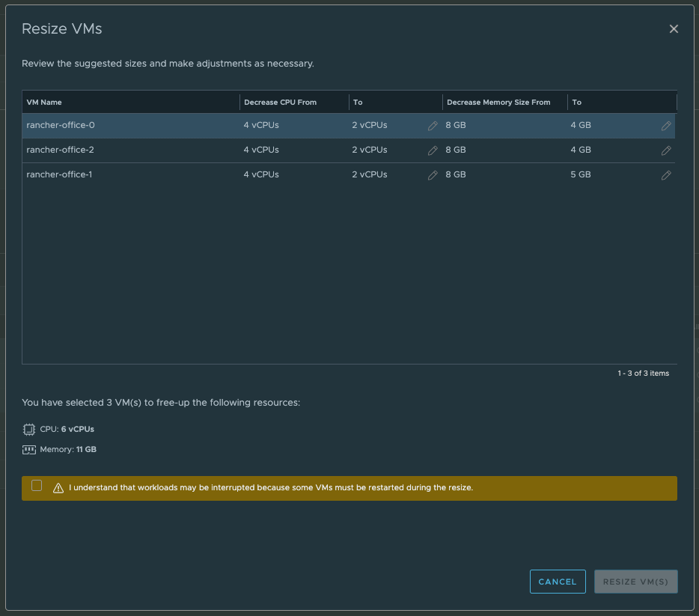Click the Cancel button
This screenshot has width=699, height=616.
558,582
